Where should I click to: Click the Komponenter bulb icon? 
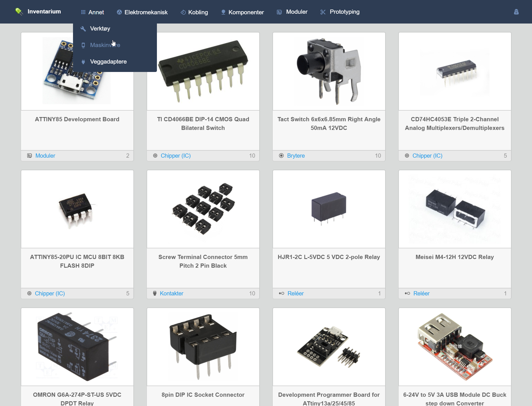pyautogui.click(x=223, y=12)
